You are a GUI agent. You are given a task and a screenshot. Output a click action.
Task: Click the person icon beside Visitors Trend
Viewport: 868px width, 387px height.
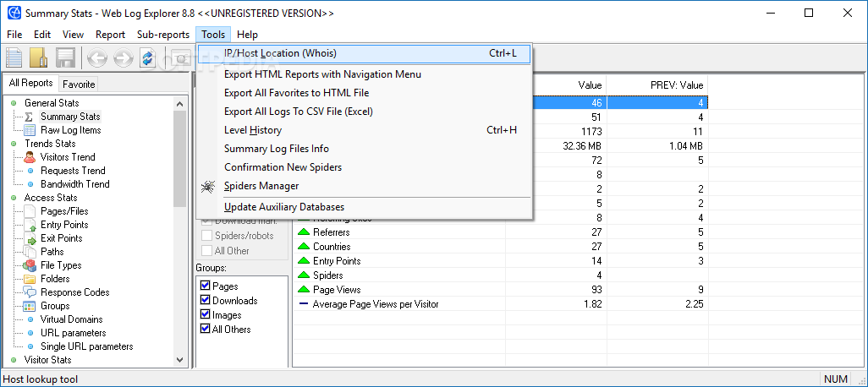30,157
